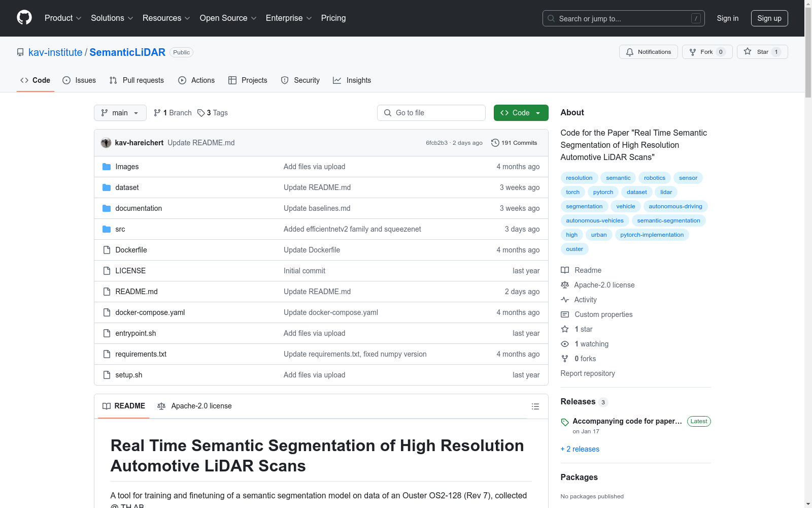Open the README.md file
This screenshot has height=508, width=812.
(137, 292)
